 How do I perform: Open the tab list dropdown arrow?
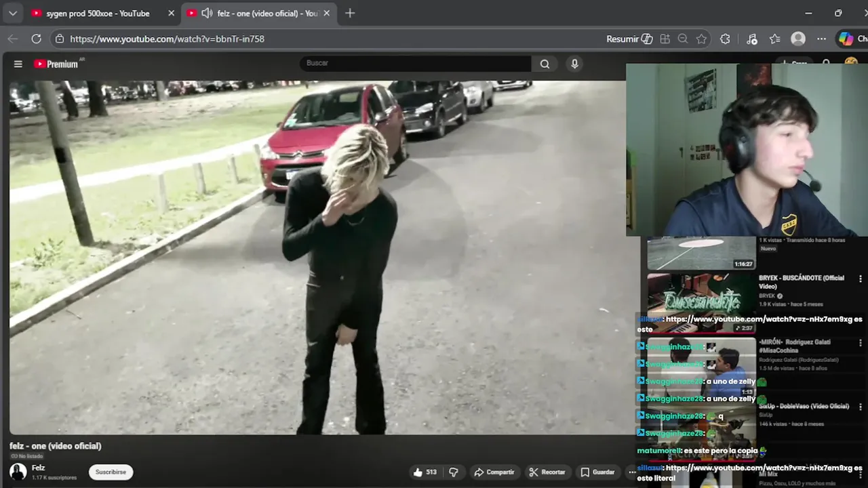tap(12, 13)
